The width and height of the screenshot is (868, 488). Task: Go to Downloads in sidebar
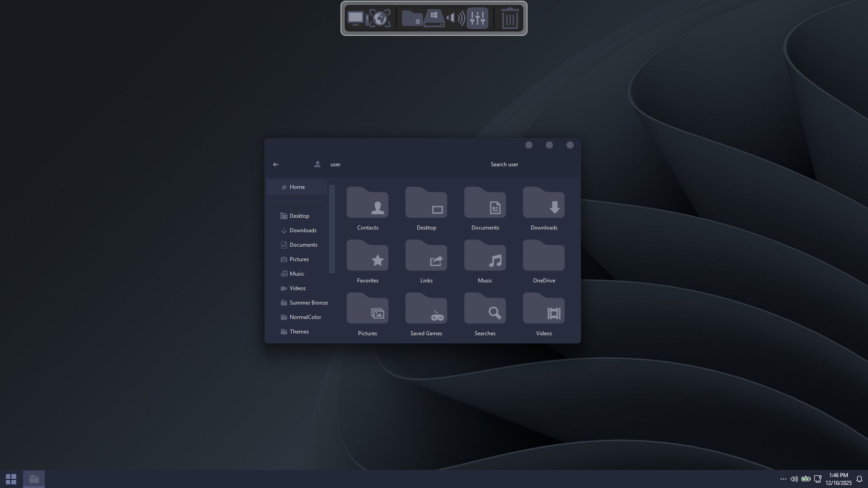[x=302, y=230]
